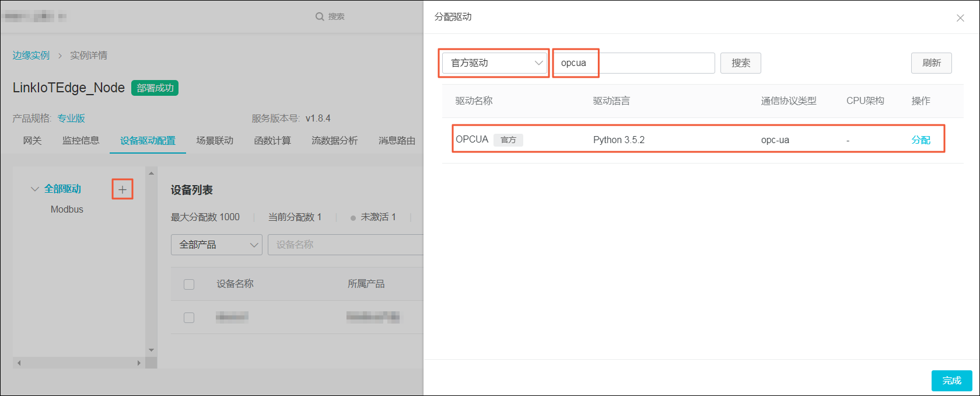
Task: Click the 完成 button
Action: (952, 380)
